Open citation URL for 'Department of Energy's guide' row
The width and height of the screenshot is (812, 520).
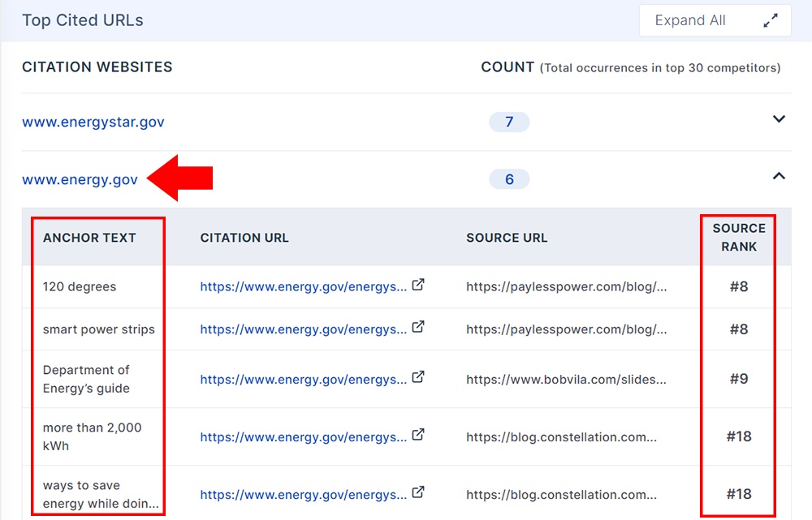point(304,380)
